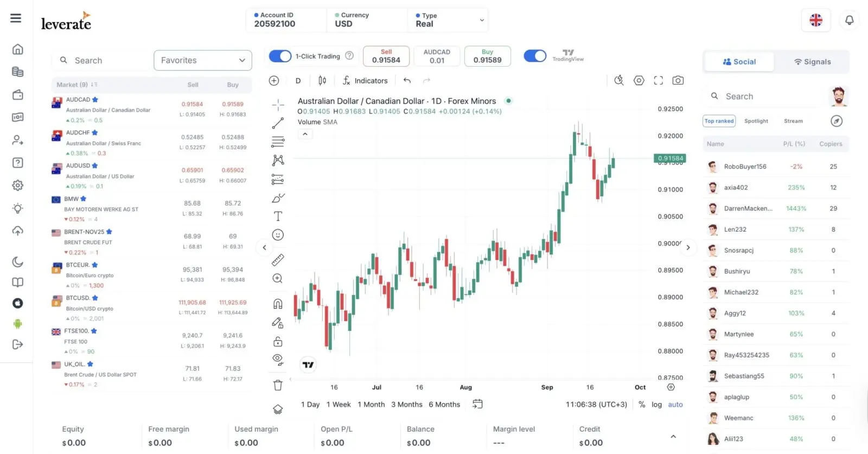
Task: Toggle the dark mode moon icon
Action: click(18, 262)
